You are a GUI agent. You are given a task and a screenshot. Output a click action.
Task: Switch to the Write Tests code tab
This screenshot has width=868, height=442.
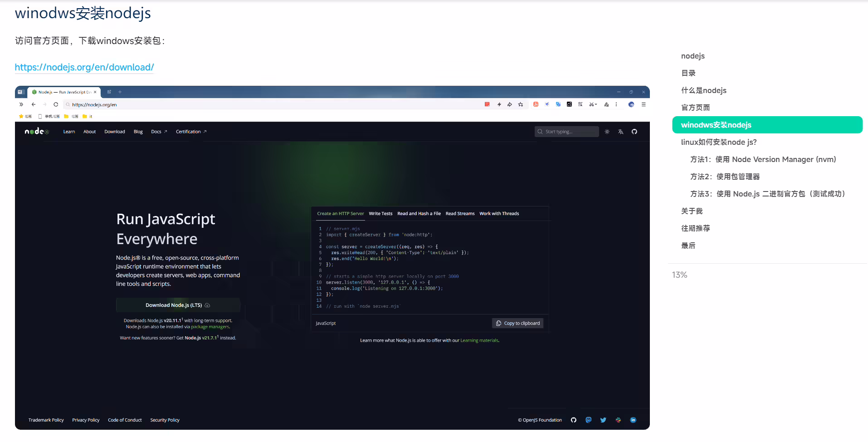380,213
